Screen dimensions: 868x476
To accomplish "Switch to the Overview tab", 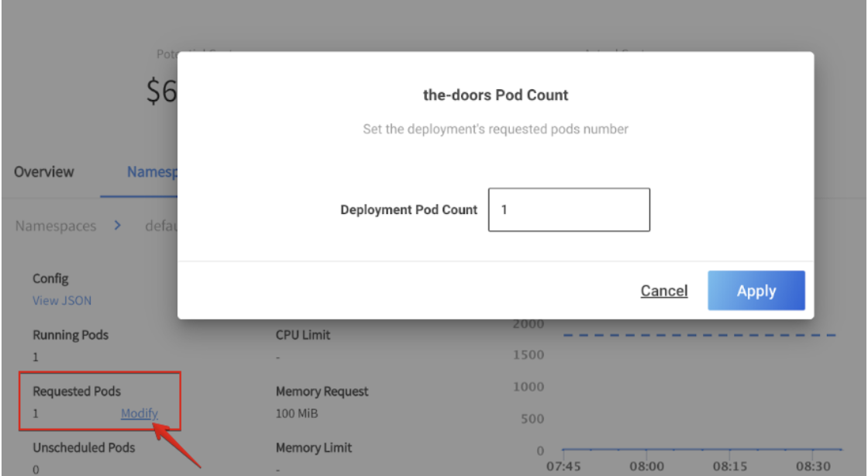I will pos(44,172).
